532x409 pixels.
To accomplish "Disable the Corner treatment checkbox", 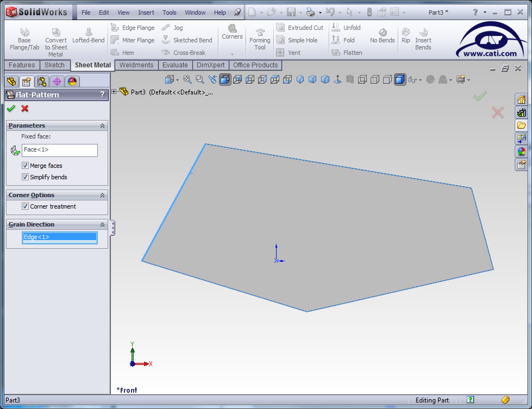I will pos(25,206).
